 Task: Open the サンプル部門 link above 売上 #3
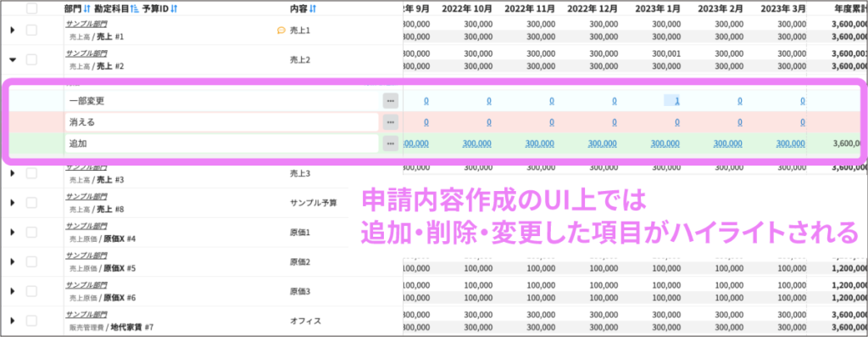tap(86, 167)
